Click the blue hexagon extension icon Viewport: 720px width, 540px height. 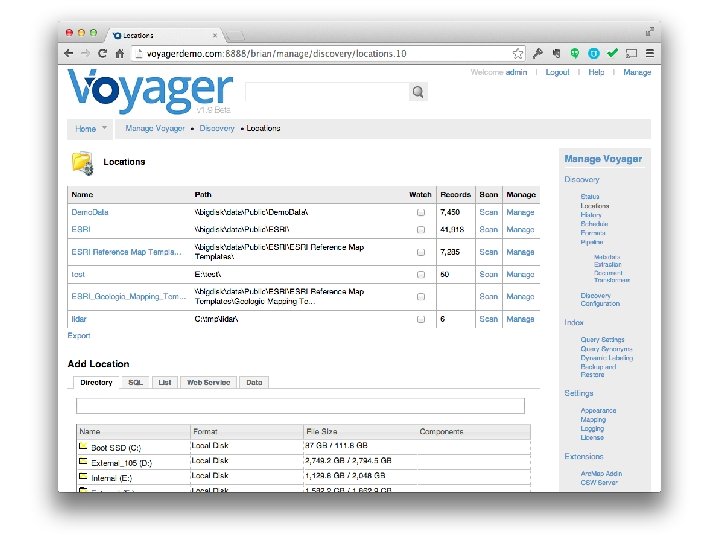(x=594, y=53)
